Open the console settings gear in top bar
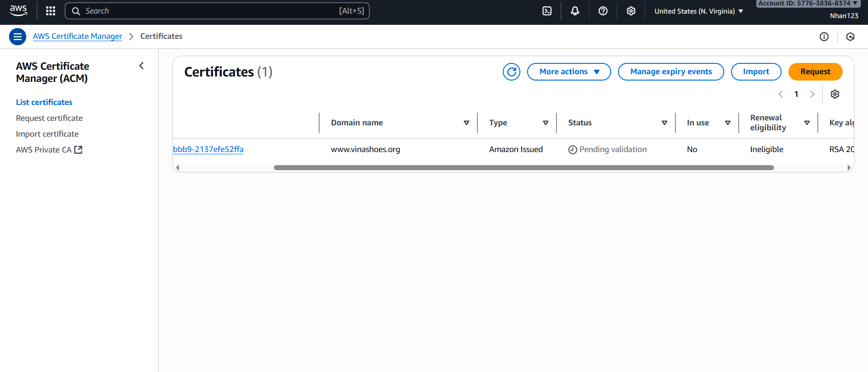This screenshot has height=372, width=868. coord(631,11)
